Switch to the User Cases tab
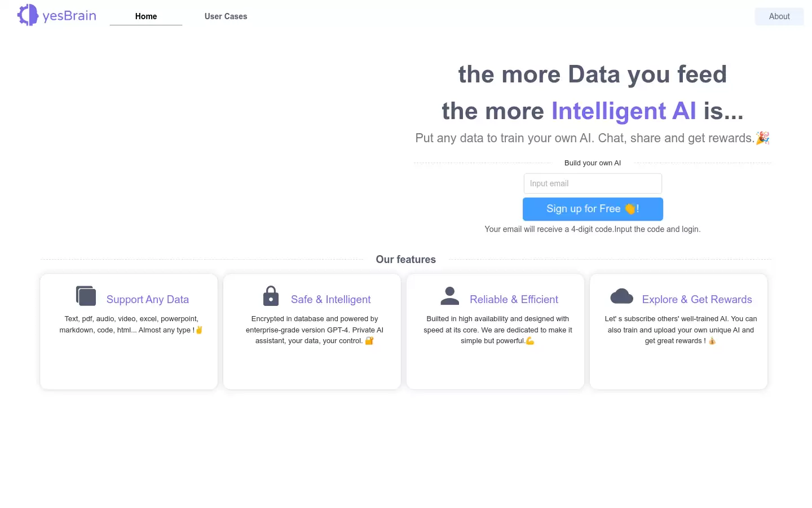 point(226,16)
